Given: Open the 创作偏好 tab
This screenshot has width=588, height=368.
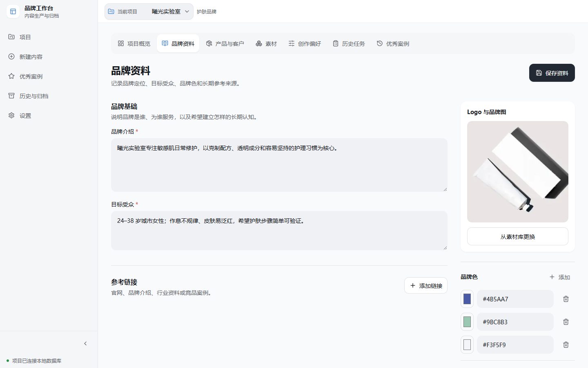Looking at the screenshot, I should [305, 43].
